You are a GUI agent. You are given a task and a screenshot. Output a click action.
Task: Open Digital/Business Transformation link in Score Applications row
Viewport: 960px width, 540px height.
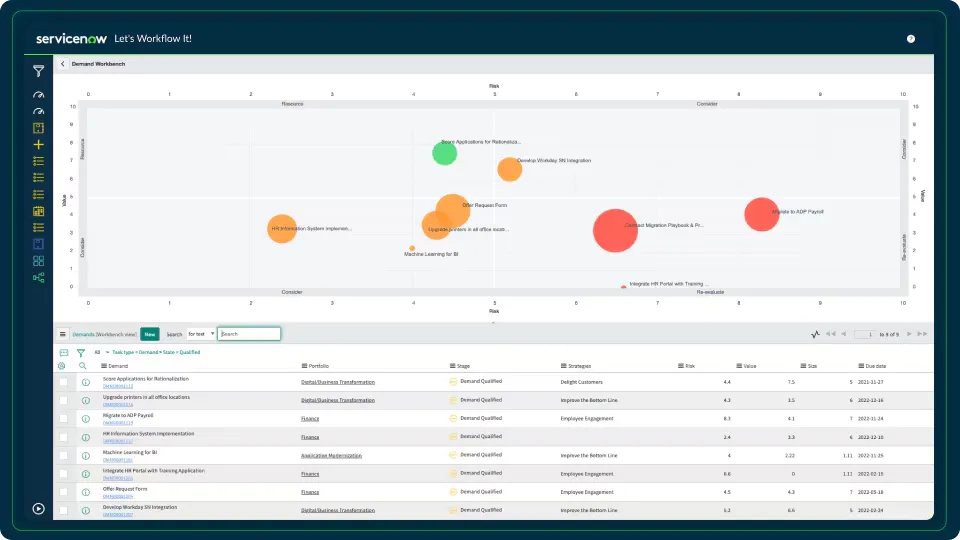338,382
